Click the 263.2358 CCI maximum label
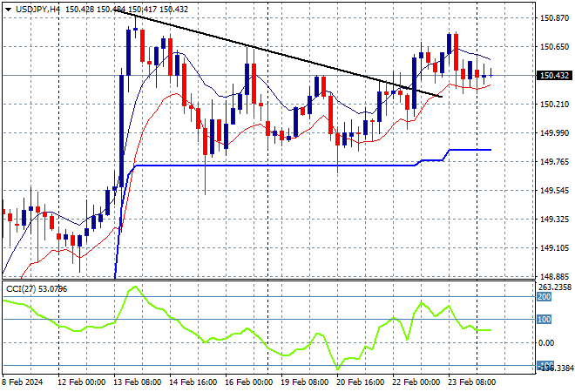 (x=555, y=287)
